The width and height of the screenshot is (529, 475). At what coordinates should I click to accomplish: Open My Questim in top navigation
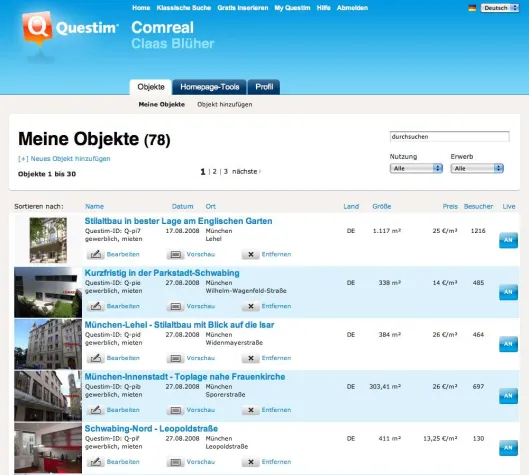coord(292,8)
